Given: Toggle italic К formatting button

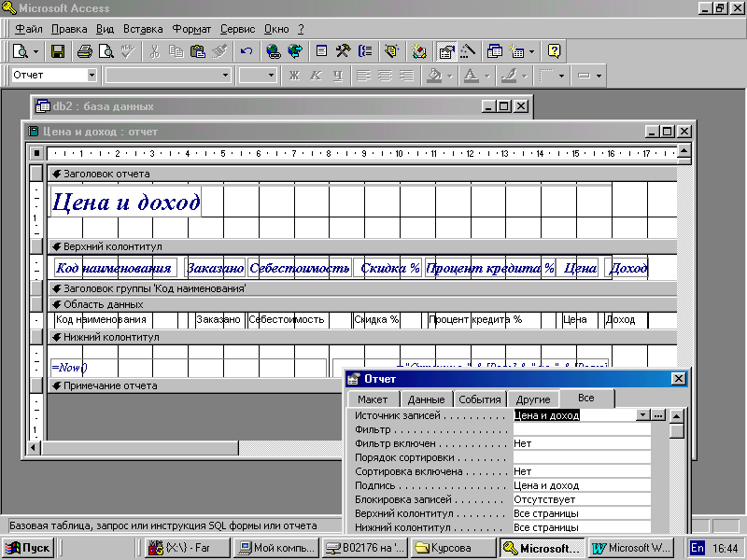Looking at the screenshot, I should pos(316,75).
